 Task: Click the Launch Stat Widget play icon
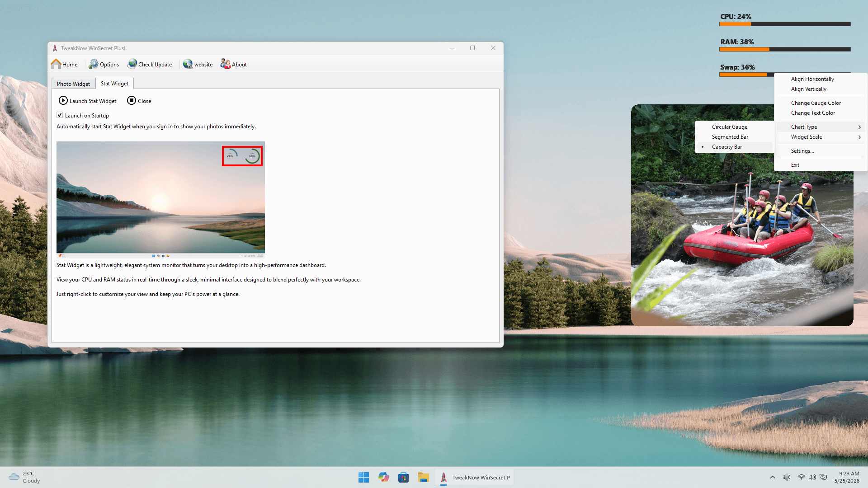(63, 101)
